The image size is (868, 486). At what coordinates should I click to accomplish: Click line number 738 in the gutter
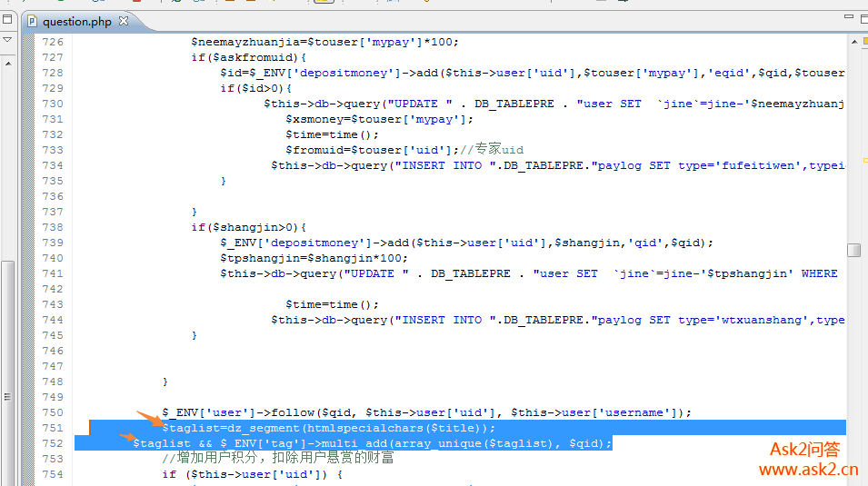point(53,227)
